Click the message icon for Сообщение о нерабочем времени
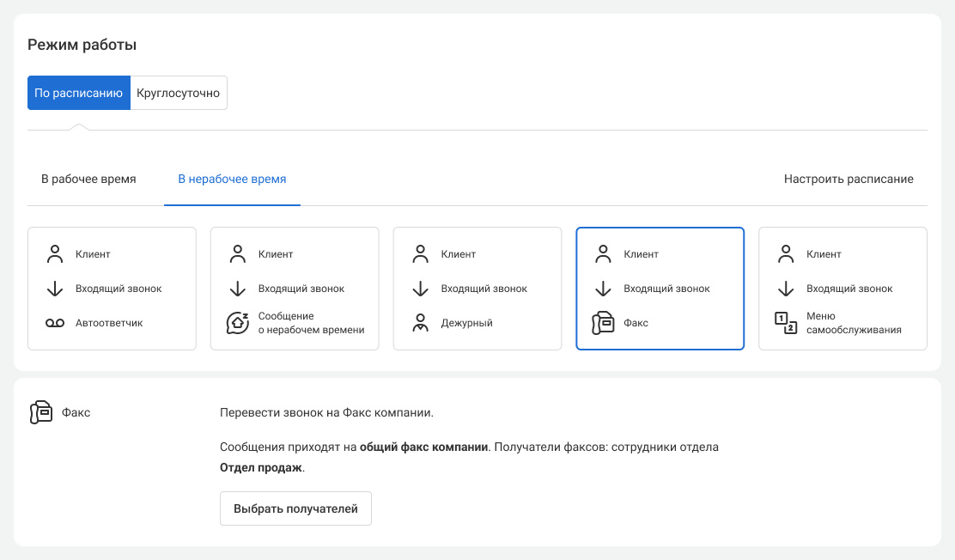This screenshot has height=560, width=955. tap(238, 323)
